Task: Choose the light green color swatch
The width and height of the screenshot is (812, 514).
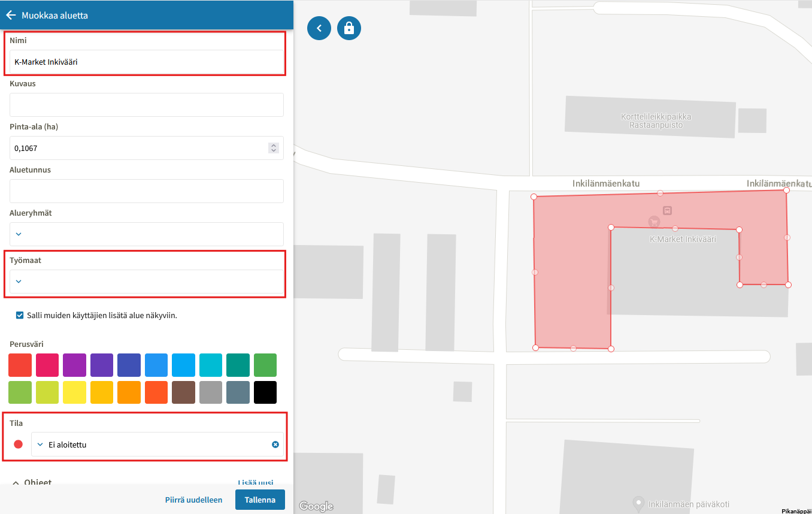Action: [20, 392]
